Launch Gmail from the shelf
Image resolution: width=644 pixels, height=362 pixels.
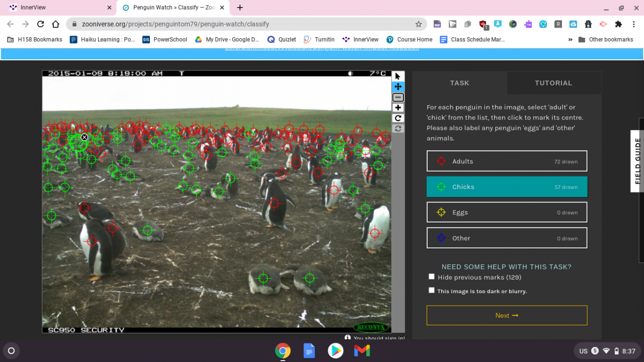(x=362, y=350)
